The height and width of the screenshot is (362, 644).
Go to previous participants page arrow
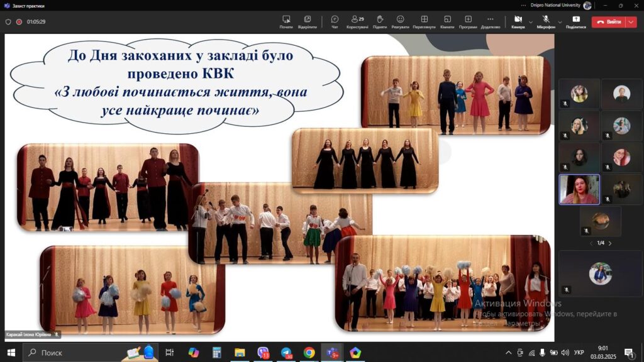(591, 243)
